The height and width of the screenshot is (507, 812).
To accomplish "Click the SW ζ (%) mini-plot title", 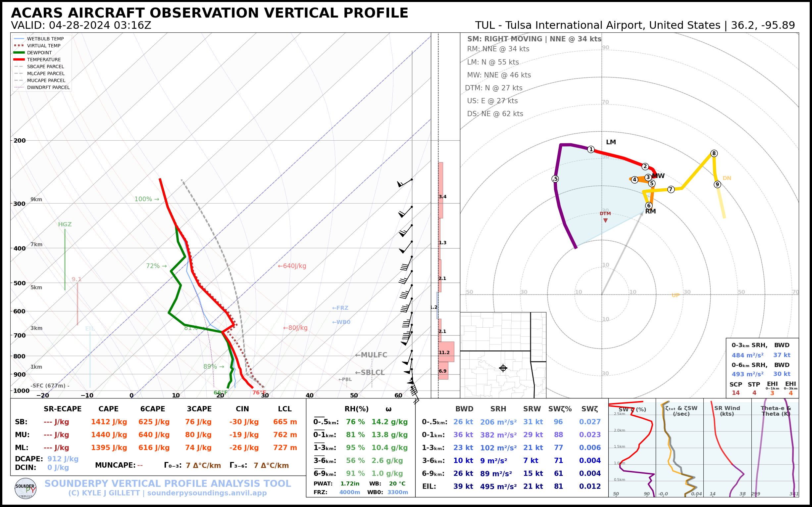I will coord(632,409).
